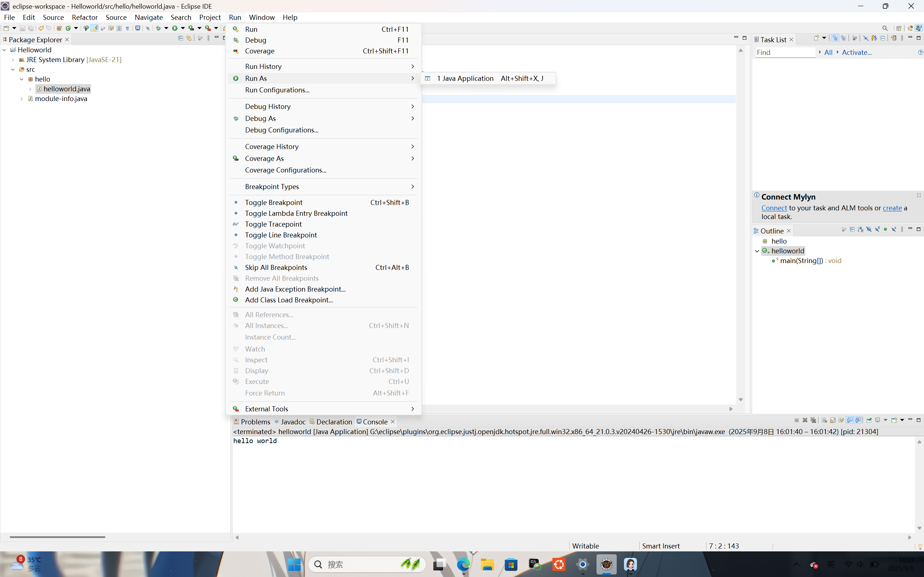Toggle Link with Editor in Package Explorer

pos(188,38)
